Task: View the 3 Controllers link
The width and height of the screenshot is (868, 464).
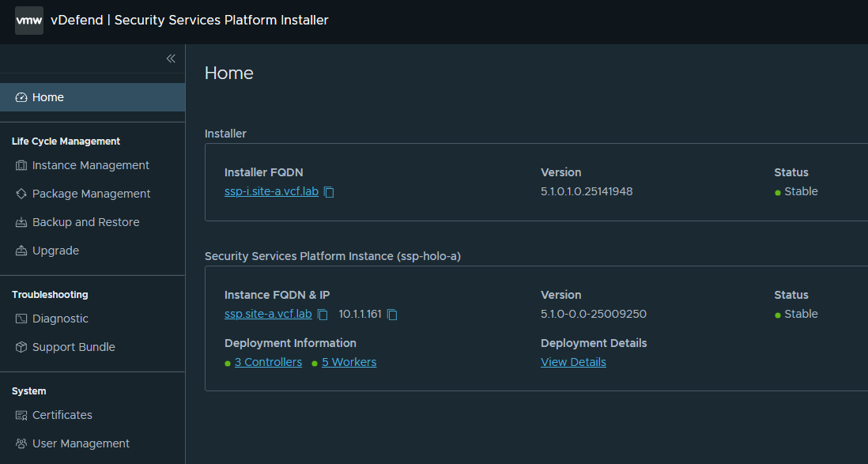Action: [x=268, y=362]
